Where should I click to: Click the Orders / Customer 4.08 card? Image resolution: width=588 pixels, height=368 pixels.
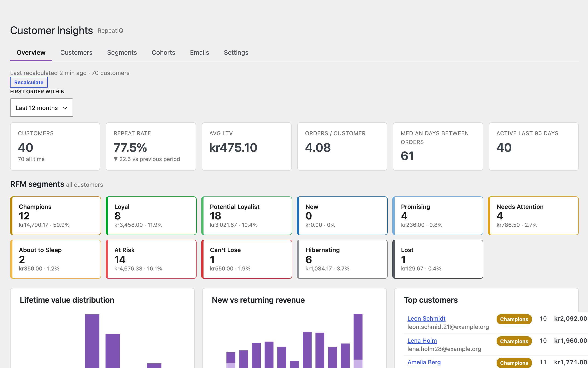tap(342, 147)
